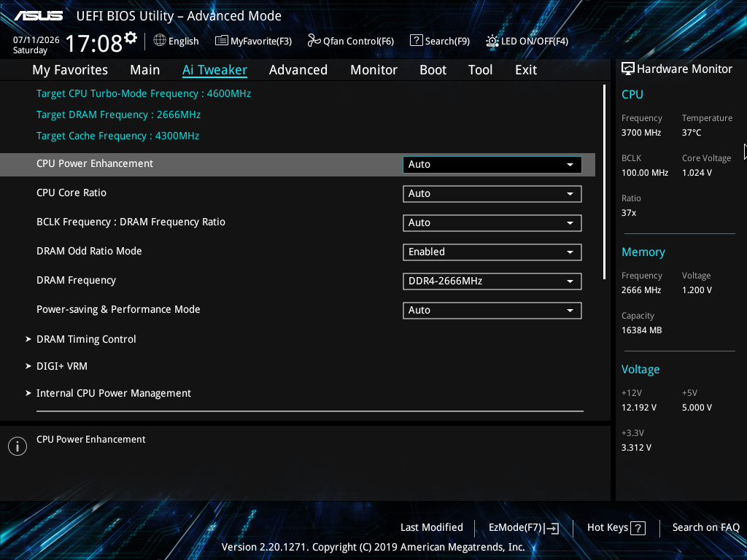Click the CPU heading in Hardware Monitor

(x=632, y=94)
